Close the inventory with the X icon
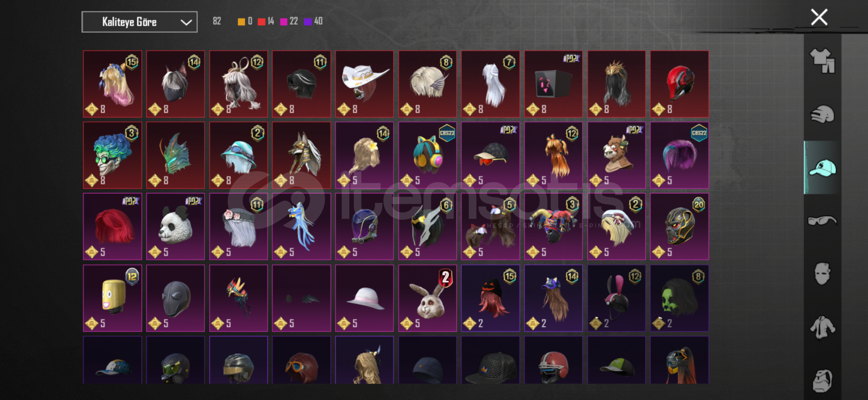The image size is (868, 400). tap(819, 17)
